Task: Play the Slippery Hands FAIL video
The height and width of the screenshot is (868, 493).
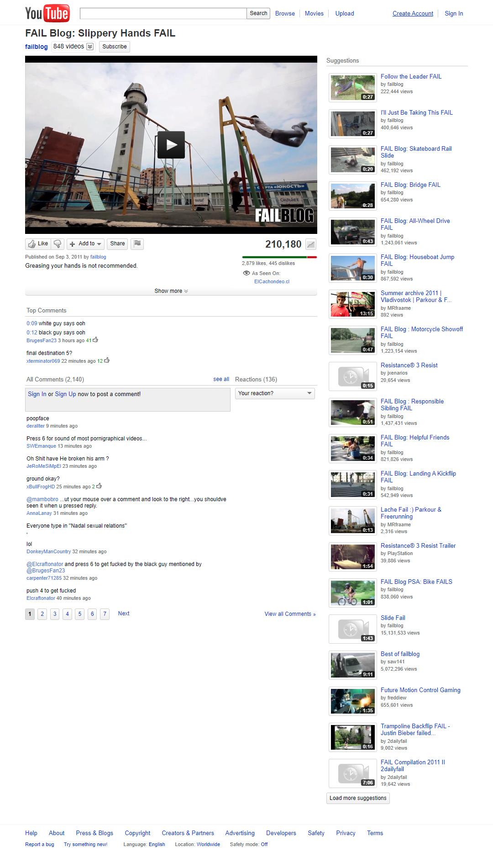Action: coord(171,145)
